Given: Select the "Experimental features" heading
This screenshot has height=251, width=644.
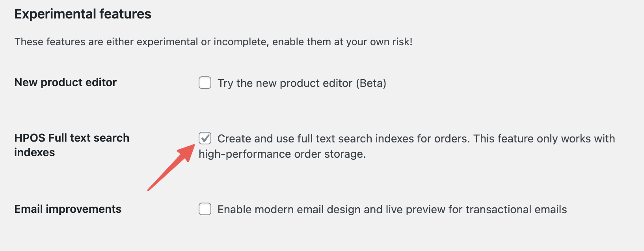Looking at the screenshot, I should 82,14.
